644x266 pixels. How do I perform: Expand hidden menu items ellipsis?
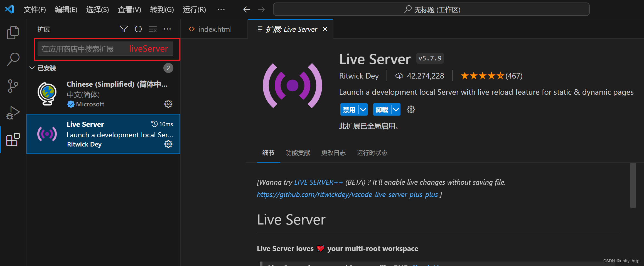(x=221, y=9)
